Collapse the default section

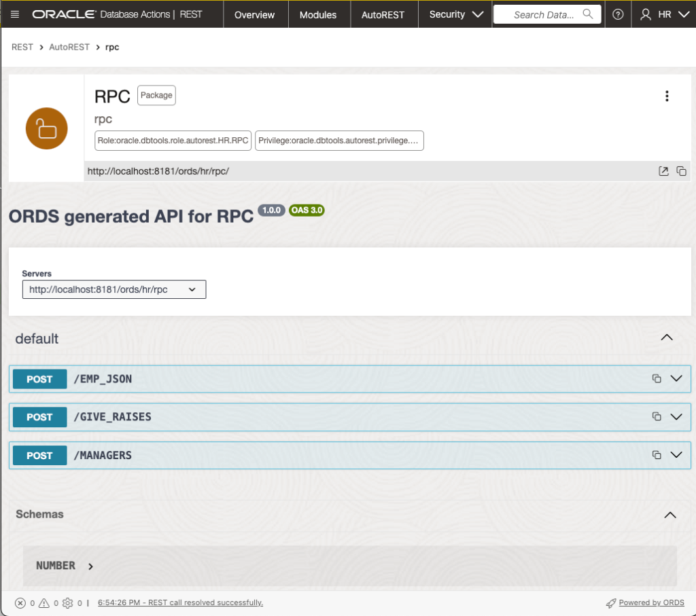tap(666, 338)
